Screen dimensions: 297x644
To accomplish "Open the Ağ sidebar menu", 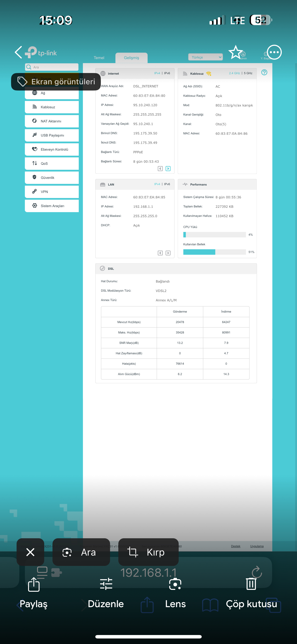I will tap(52, 93).
